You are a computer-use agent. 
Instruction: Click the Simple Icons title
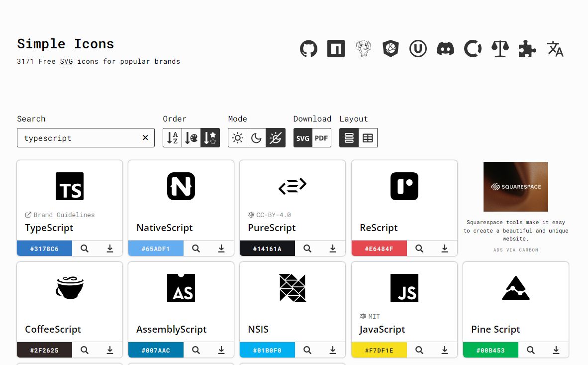(x=66, y=44)
